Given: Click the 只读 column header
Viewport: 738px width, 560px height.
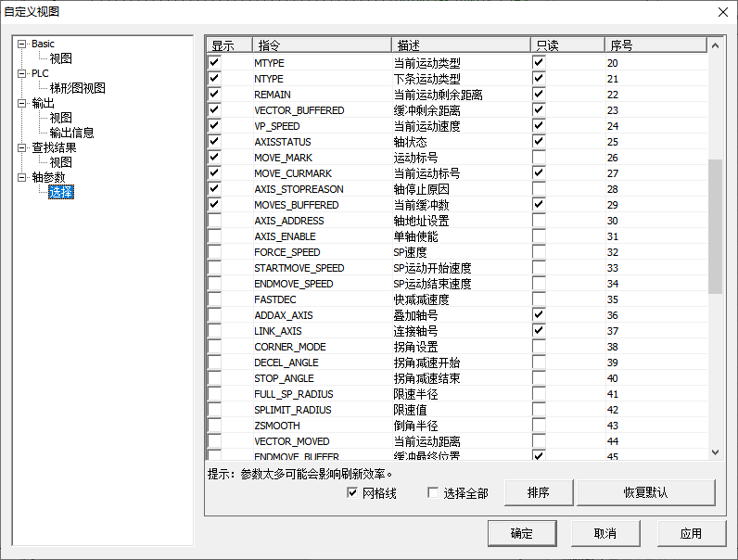Looking at the screenshot, I should 567,45.
